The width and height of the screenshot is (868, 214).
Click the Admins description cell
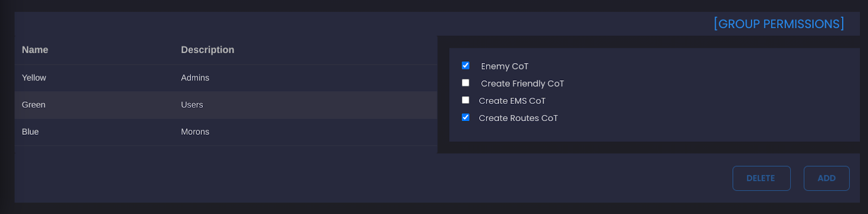(x=195, y=78)
